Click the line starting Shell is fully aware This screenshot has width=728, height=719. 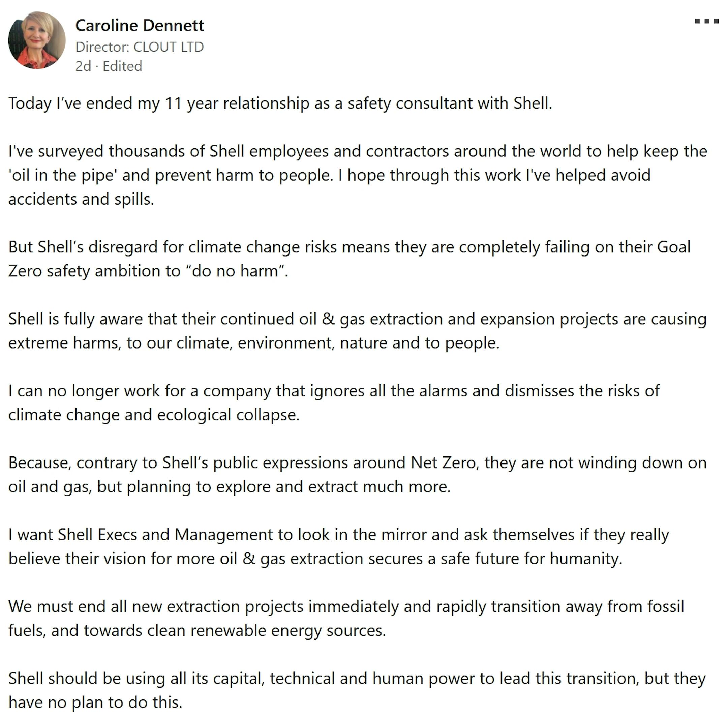click(x=357, y=319)
